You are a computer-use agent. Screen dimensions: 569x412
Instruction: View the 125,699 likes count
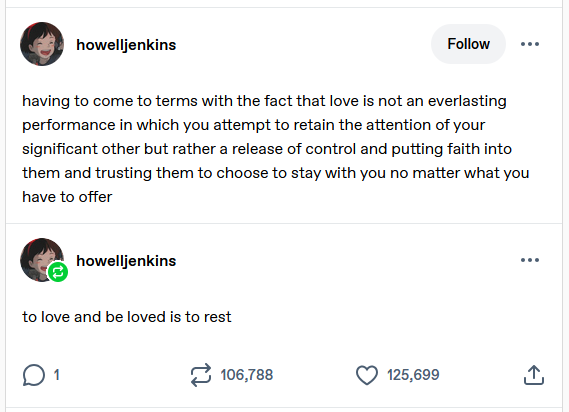[413, 375]
